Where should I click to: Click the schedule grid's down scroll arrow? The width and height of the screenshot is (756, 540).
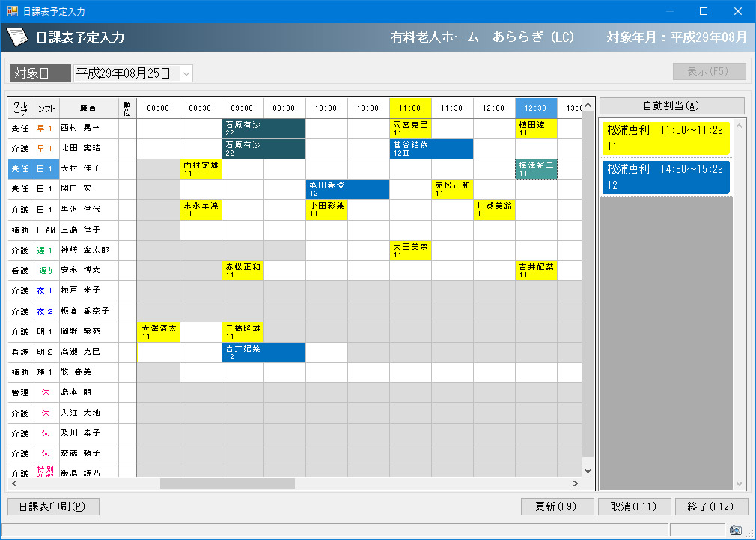click(x=588, y=471)
